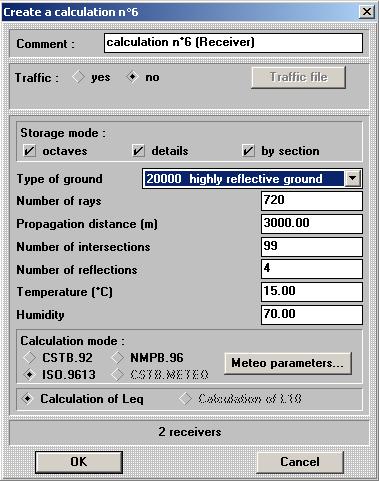Select ISO.9613 calculation mode

click(29, 375)
